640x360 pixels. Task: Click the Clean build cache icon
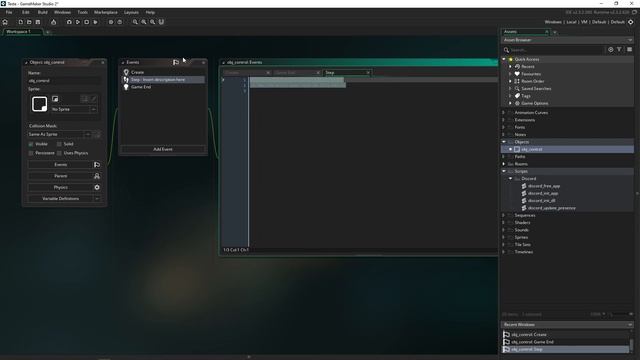[96, 22]
